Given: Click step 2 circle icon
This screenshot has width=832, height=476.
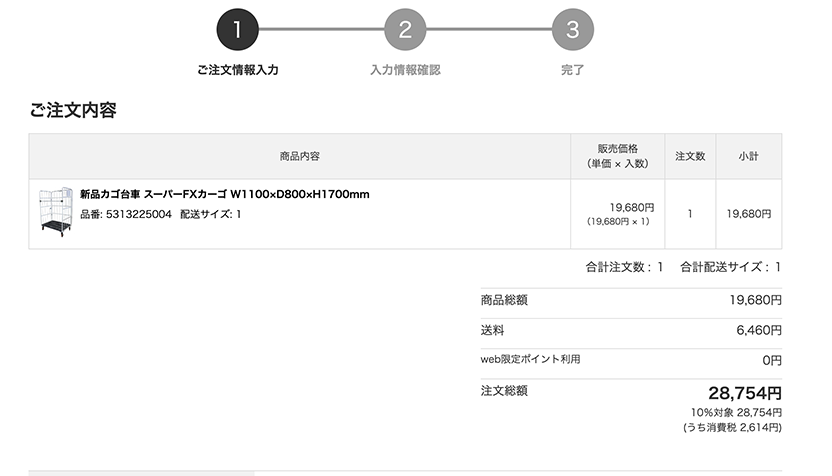Looking at the screenshot, I should point(405,29).
